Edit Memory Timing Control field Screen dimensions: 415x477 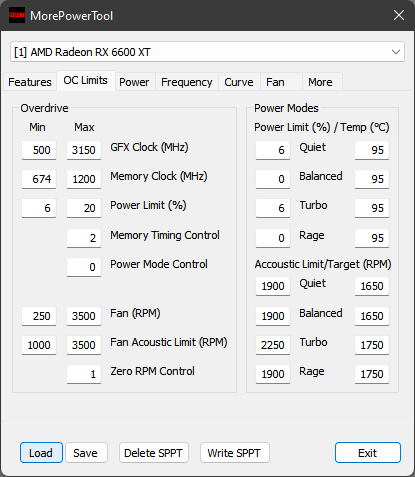(84, 238)
